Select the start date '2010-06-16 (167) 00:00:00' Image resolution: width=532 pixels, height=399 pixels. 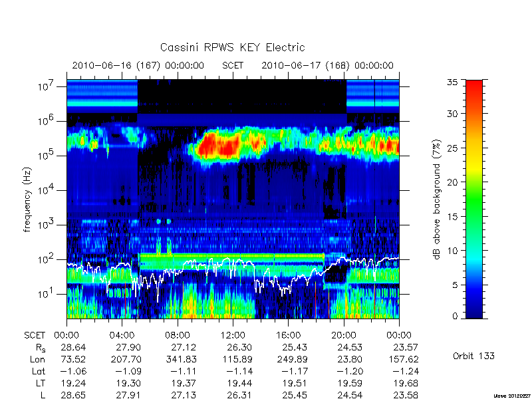click(x=138, y=65)
